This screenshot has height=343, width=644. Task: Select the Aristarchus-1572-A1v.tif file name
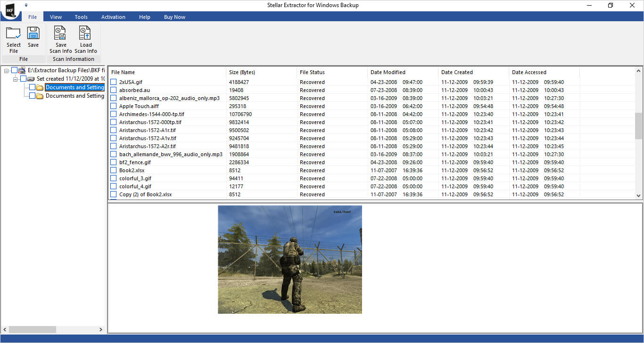click(148, 138)
